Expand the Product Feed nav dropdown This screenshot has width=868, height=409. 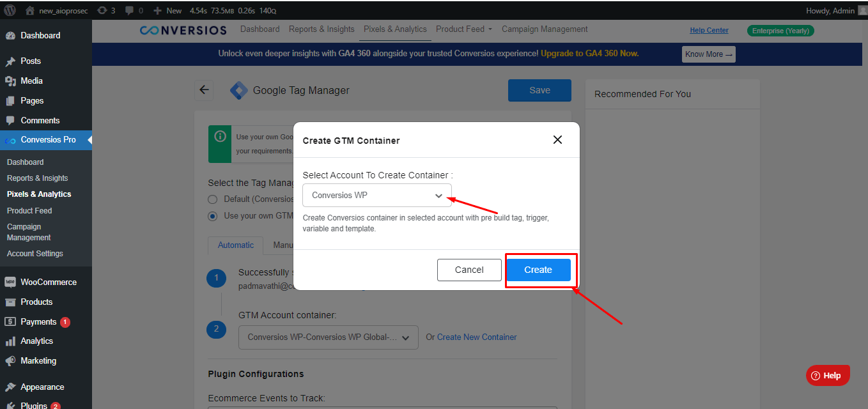[464, 29]
